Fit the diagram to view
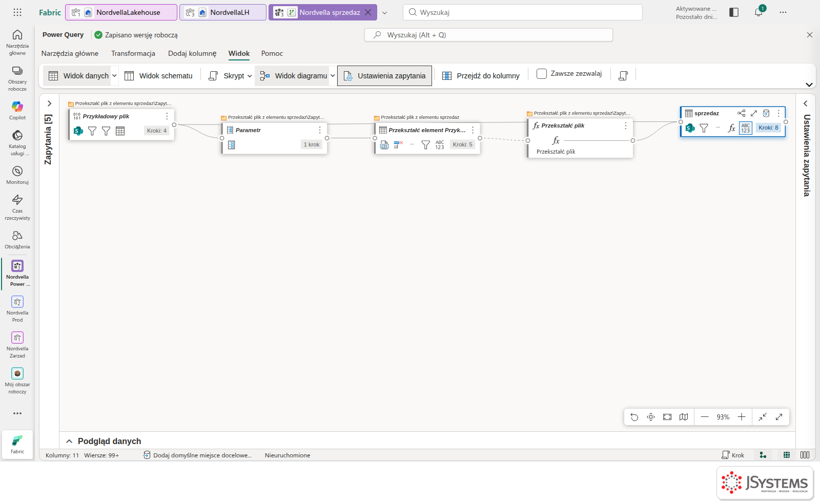 667,417
